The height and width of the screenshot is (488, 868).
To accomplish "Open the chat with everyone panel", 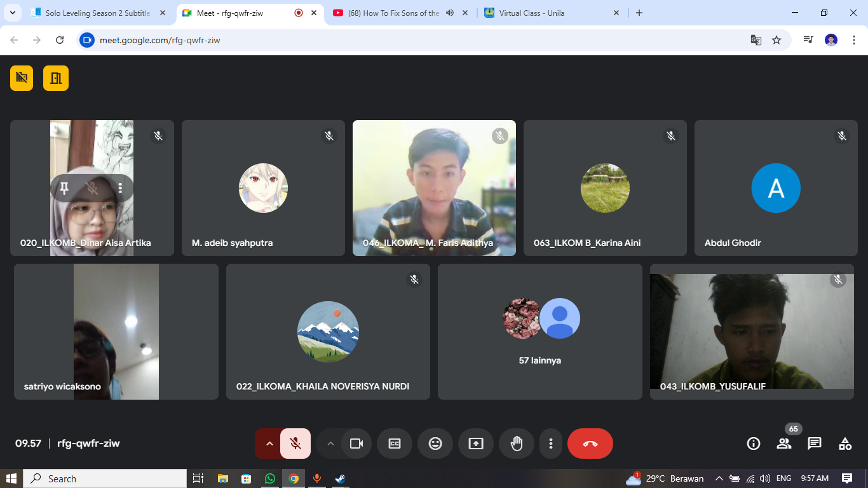I will [815, 444].
